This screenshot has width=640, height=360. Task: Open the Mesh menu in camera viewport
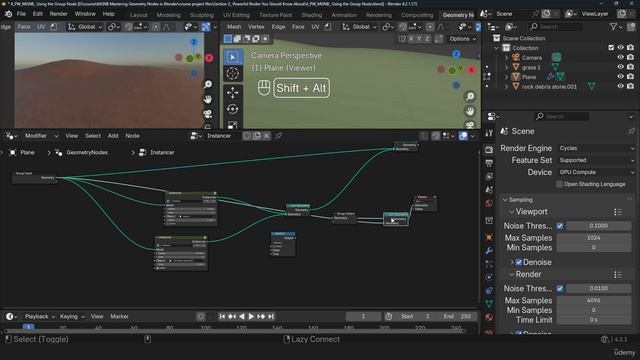point(234,27)
